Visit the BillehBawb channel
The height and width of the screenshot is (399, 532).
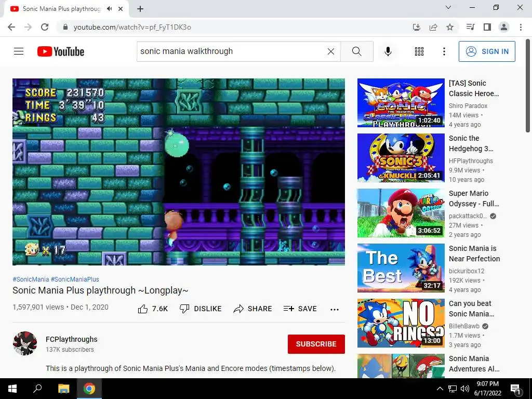(464, 326)
